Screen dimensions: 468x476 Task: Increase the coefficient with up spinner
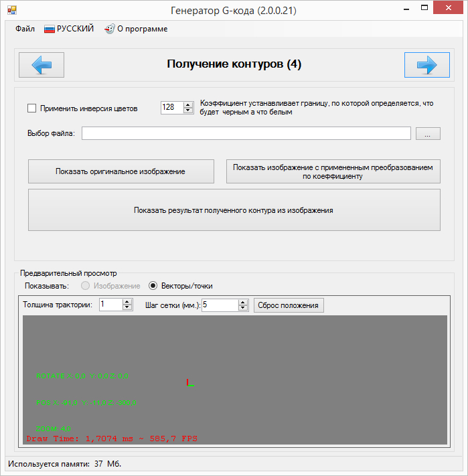coord(188,105)
